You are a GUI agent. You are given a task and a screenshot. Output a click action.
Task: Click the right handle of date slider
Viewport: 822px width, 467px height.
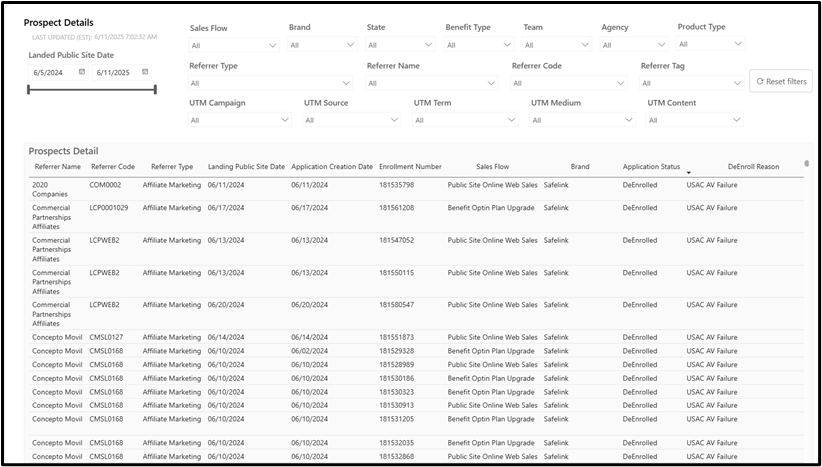[x=155, y=90]
